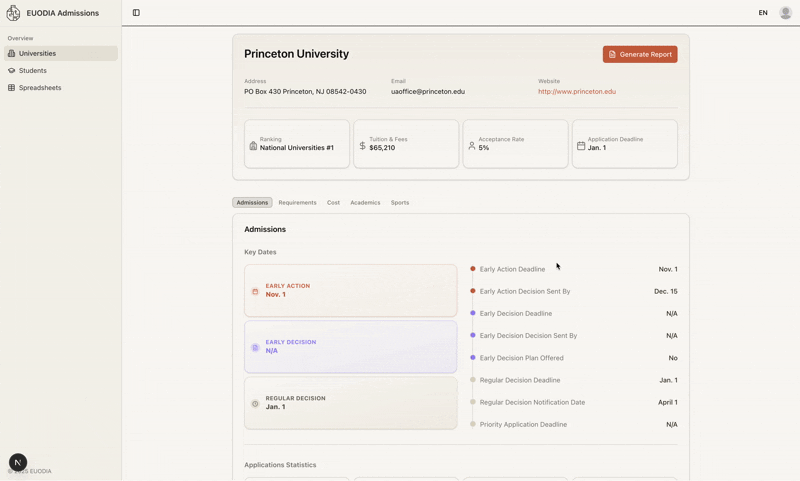Viewport: 800px width, 481px height.
Task: Click the No value for plan offered
Action: 673,358
